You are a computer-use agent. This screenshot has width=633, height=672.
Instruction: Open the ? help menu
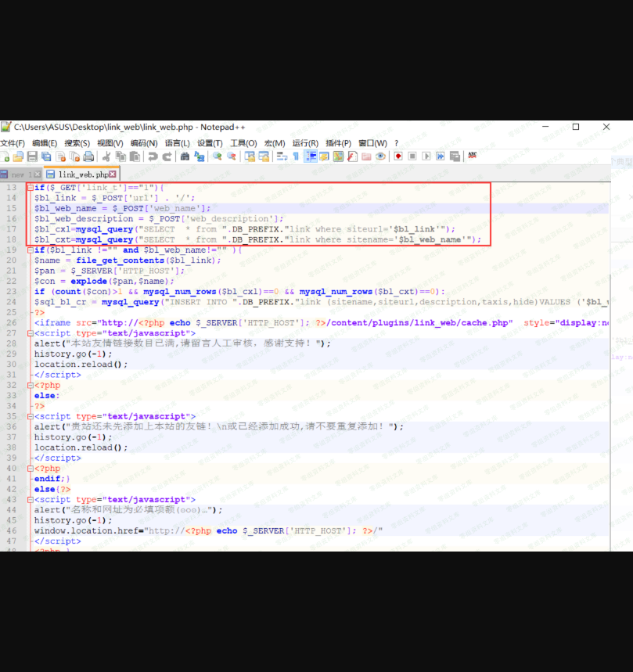tap(396, 143)
